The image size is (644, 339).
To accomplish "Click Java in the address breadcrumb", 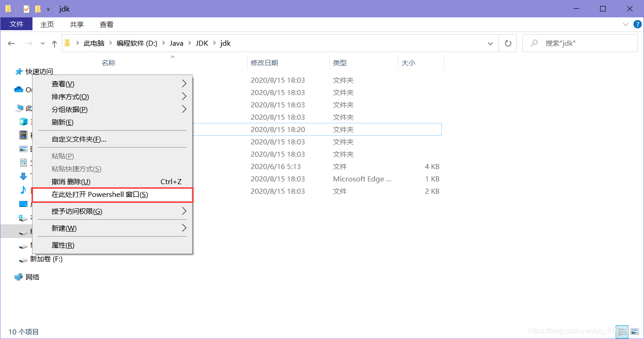I will tap(177, 43).
